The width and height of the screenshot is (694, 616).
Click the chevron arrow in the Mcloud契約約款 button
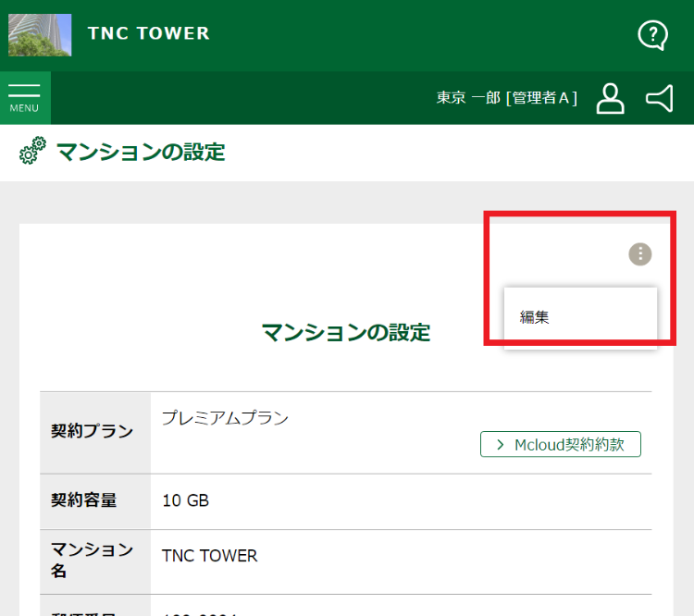(x=500, y=445)
